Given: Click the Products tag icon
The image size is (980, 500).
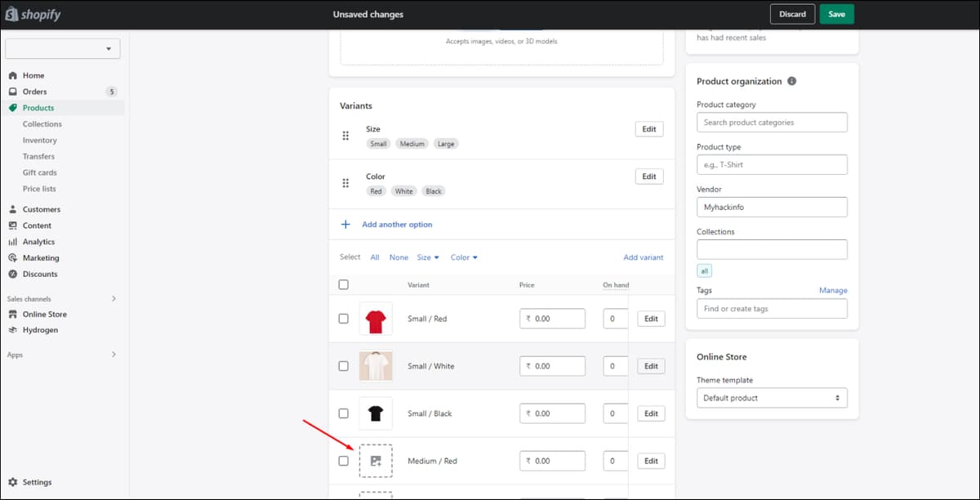Looking at the screenshot, I should [12, 108].
